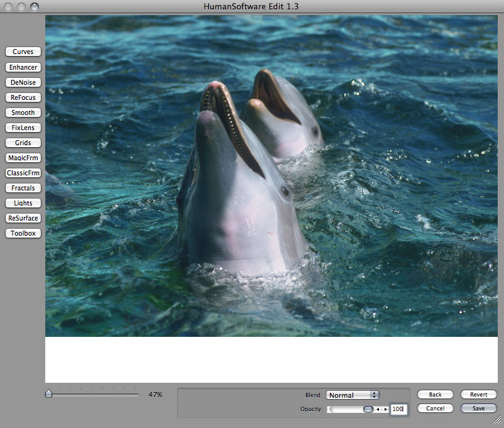Select the Enhancer module

click(x=23, y=67)
